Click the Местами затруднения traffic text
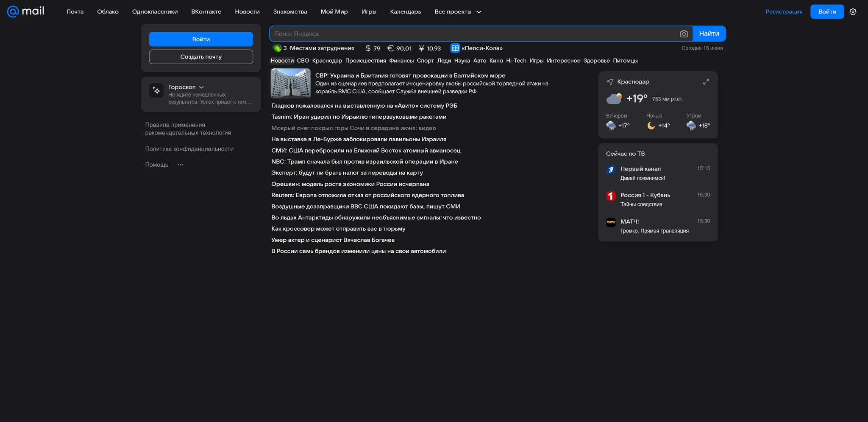The height and width of the screenshot is (422, 868). (x=322, y=48)
